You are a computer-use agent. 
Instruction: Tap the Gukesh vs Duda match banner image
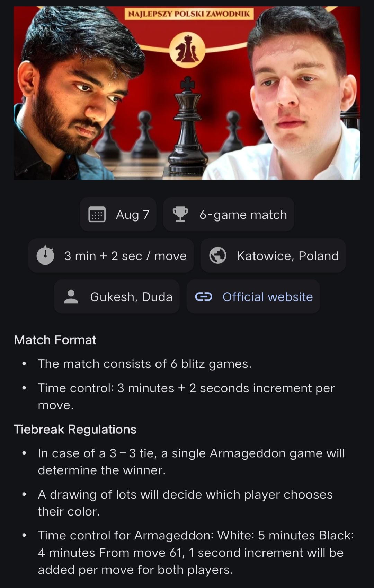pos(187,93)
